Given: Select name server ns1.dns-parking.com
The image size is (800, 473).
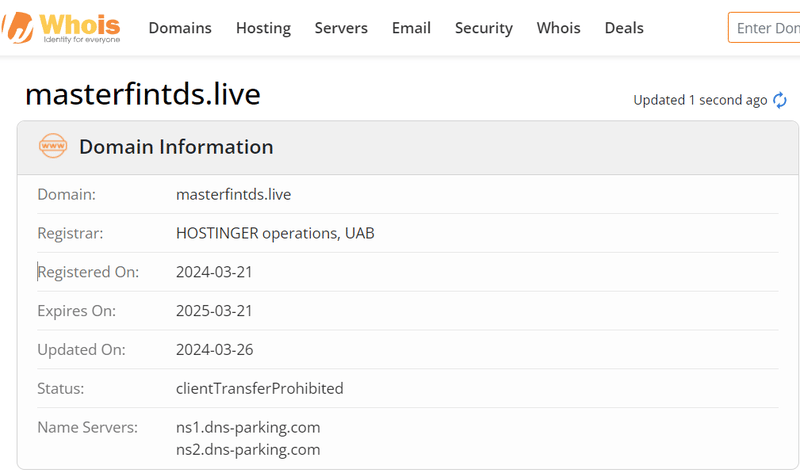Looking at the screenshot, I should tap(248, 428).
